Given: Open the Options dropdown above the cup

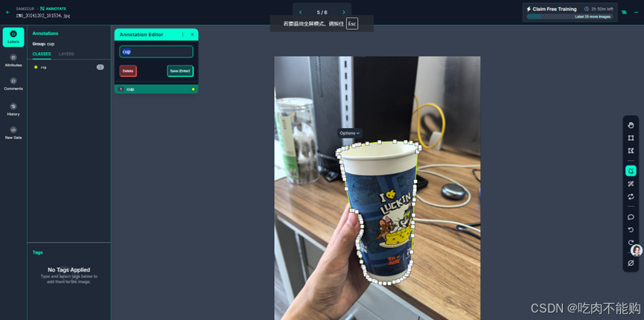Looking at the screenshot, I should 349,133.
